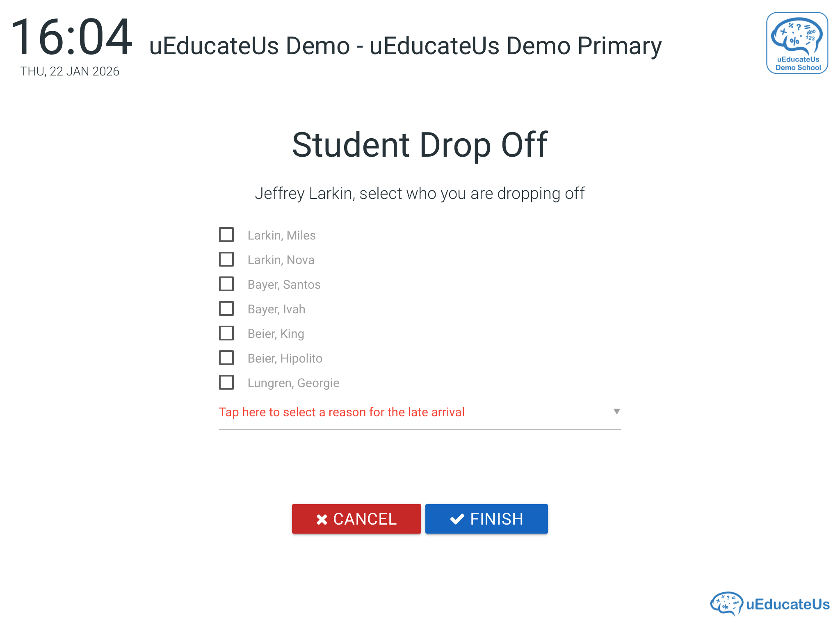The width and height of the screenshot is (840, 630).
Task: Click the 16:04 clock display
Action: click(71, 38)
